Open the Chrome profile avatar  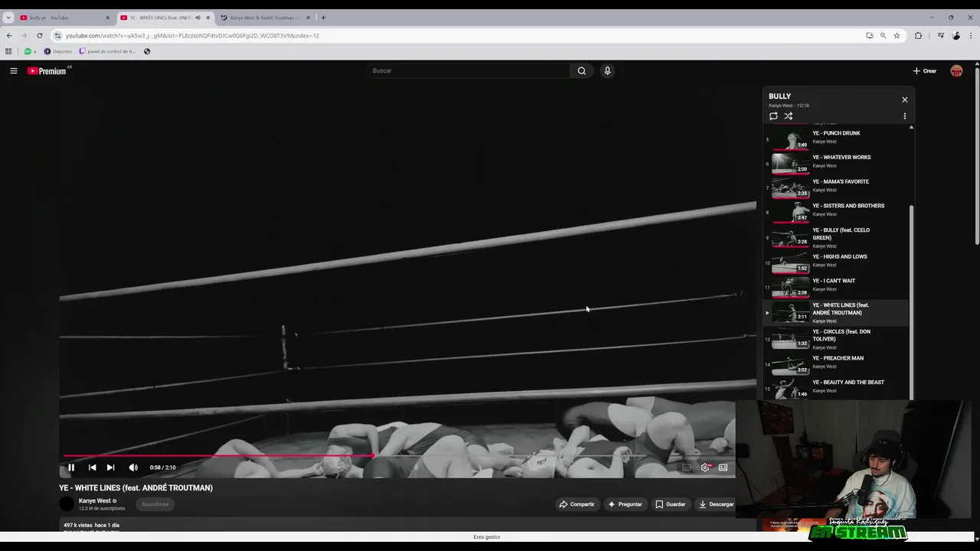pyautogui.click(x=956, y=35)
